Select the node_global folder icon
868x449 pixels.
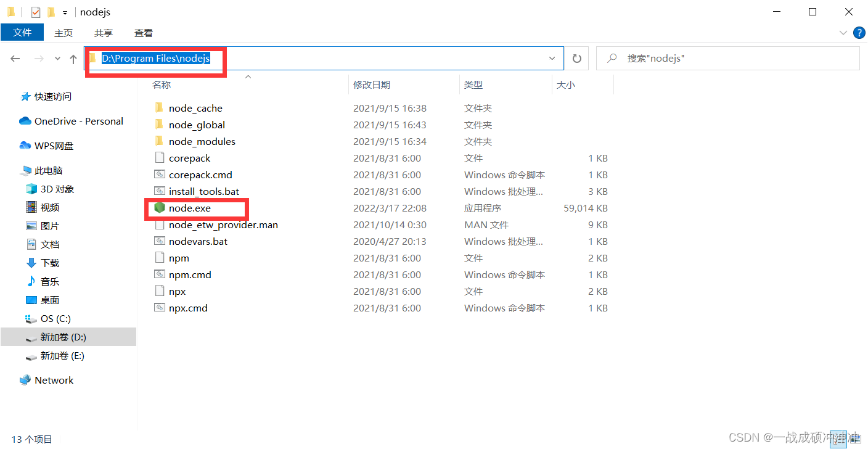coord(159,125)
